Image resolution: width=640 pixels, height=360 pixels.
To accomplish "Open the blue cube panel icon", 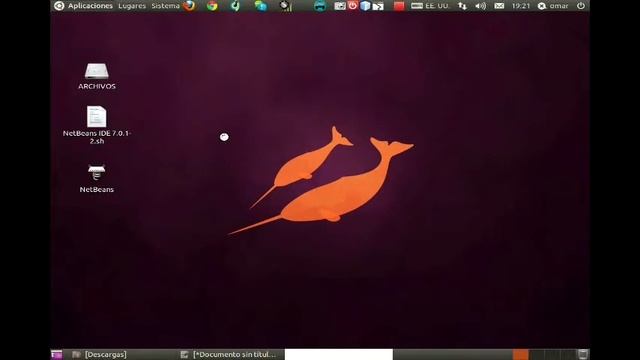I will (x=365, y=6).
